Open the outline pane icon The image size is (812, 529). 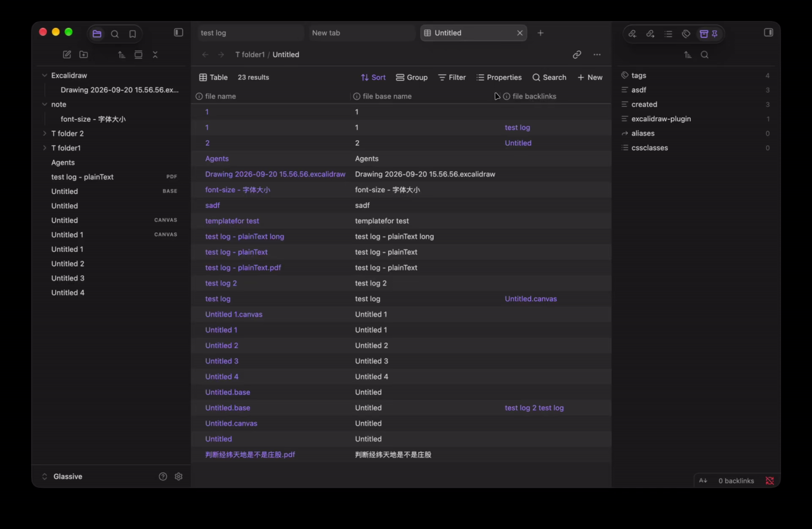(x=668, y=34)
